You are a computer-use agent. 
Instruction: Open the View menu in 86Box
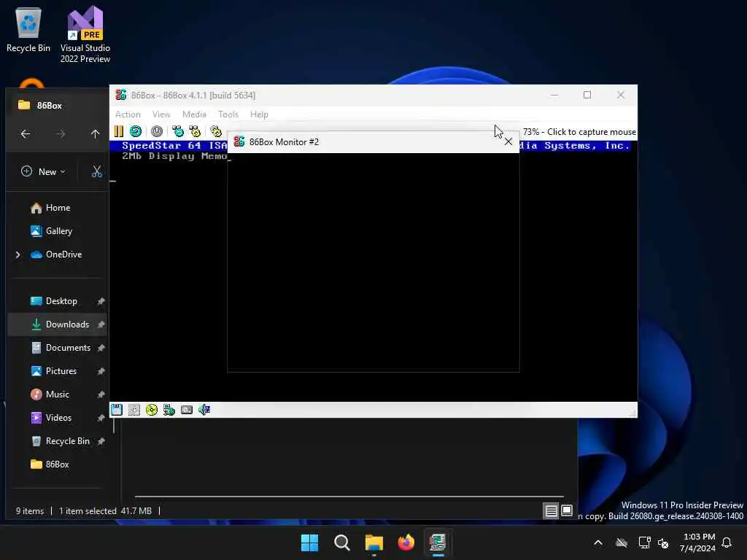[161, 114]
